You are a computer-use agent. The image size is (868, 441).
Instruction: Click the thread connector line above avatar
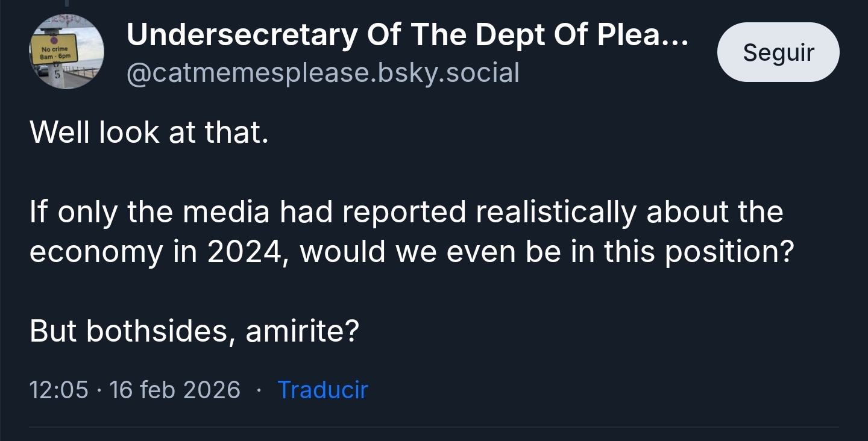pos(66,5)
